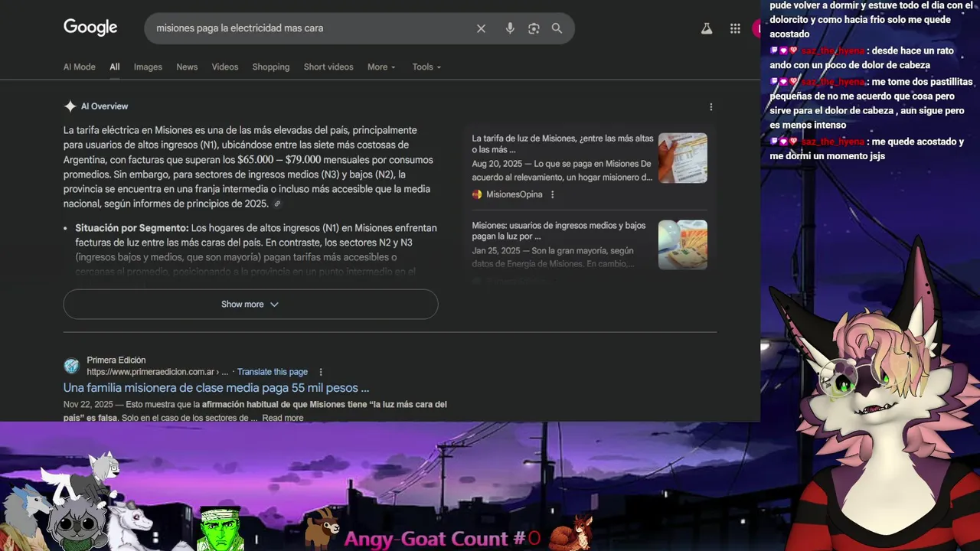This screenshot has width=980, height=551.
Task: Open the Google apps grid icon
Action: point(735,28)
